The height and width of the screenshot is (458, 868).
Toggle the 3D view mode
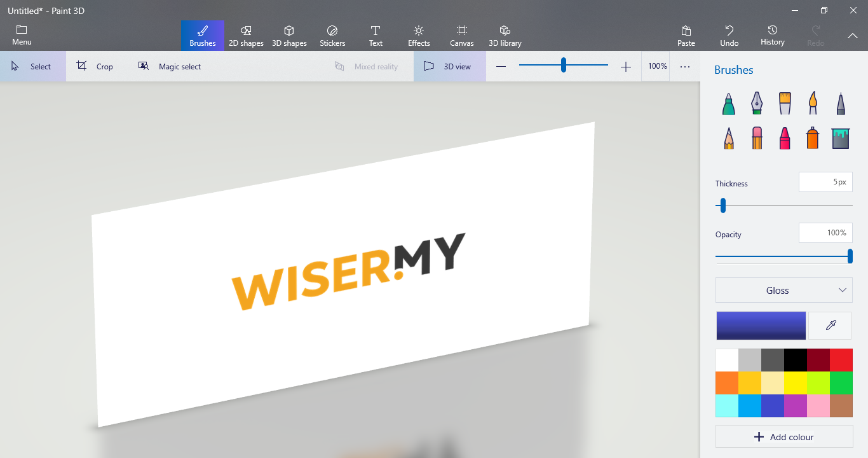pos(449,66)
